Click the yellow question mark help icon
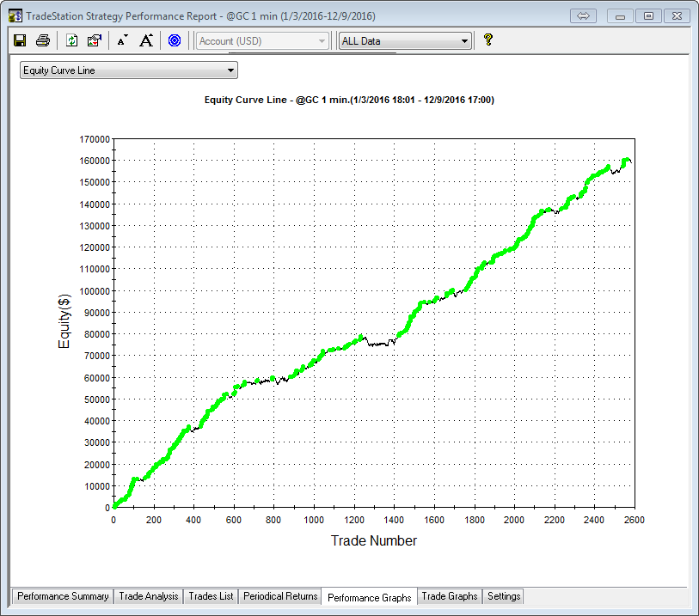The image size is (699, 616). tap(487, 40)
